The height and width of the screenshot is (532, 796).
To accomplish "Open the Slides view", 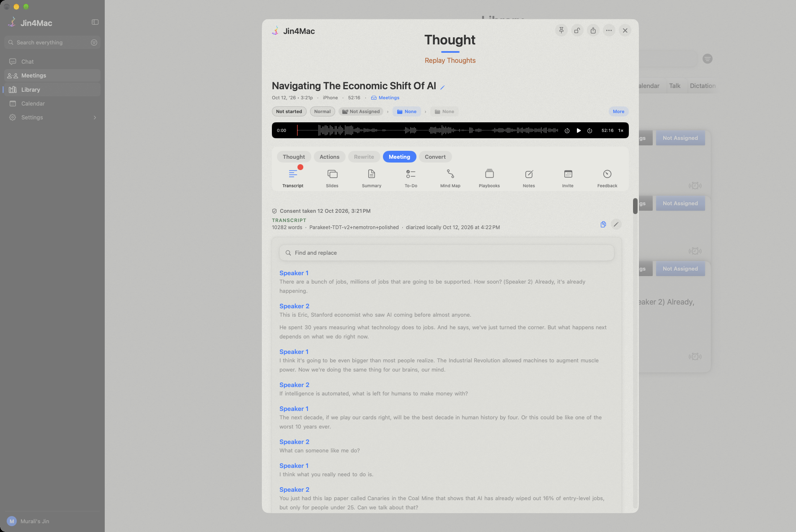I will (332, 178).
